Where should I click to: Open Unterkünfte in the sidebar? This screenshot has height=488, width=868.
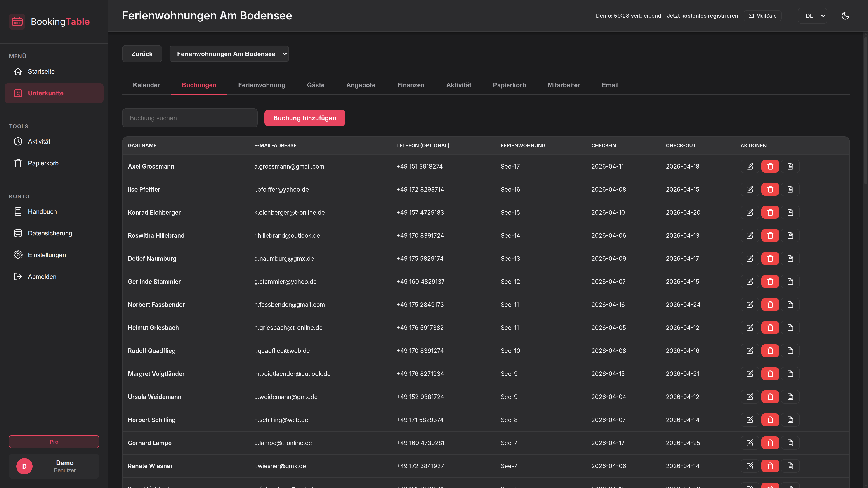[x=54, y=93]
